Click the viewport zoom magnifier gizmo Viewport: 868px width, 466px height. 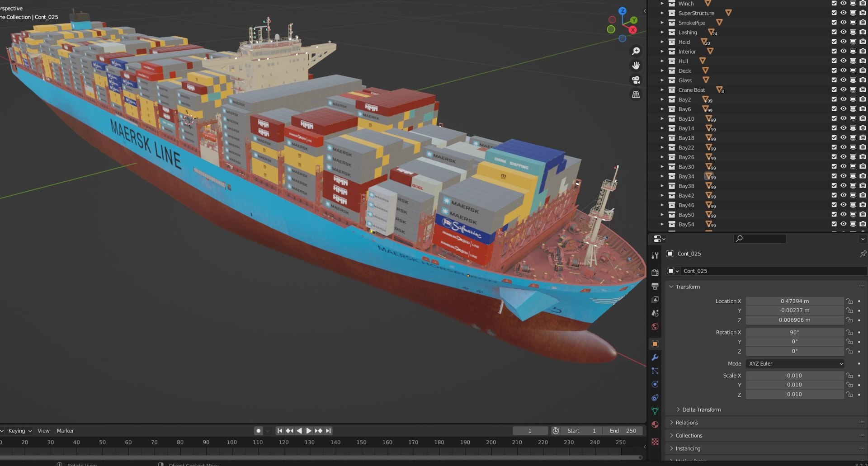636,51
